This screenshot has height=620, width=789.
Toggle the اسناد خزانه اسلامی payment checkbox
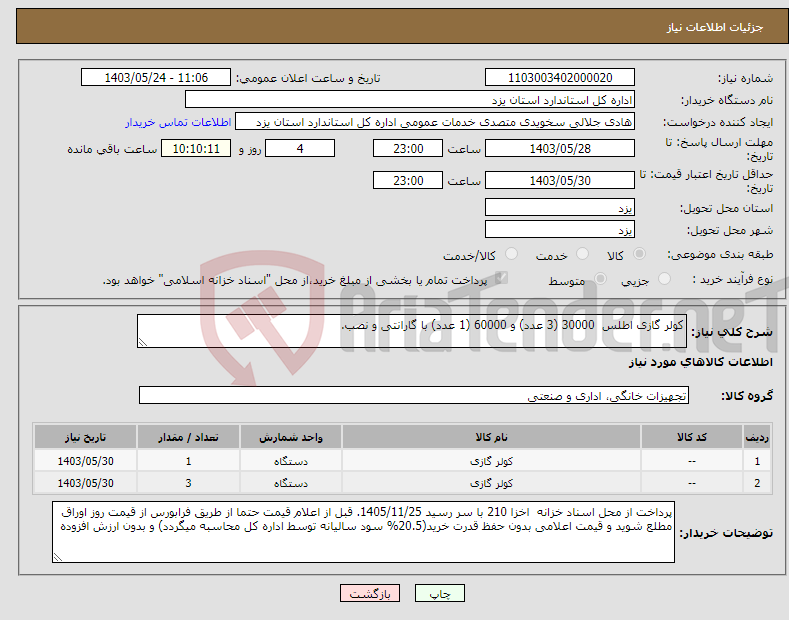click(x=501, y=278)
